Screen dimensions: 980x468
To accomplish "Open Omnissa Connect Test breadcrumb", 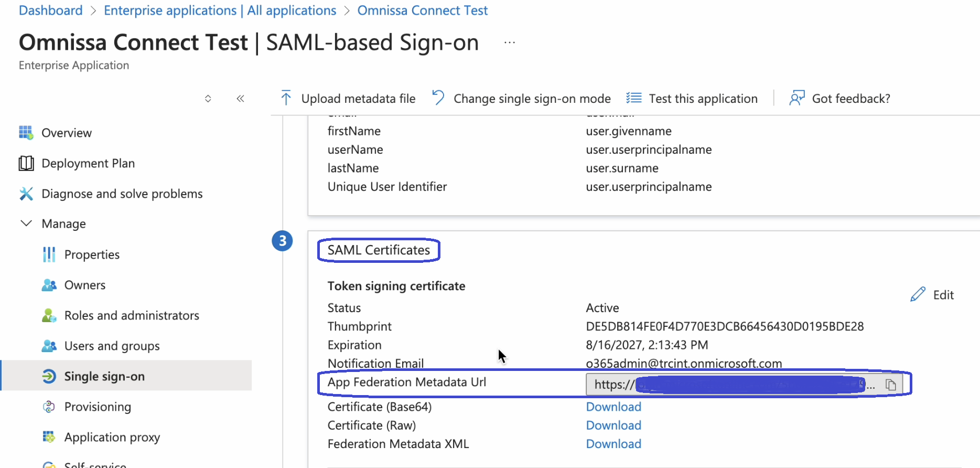I will tap(423, 10).
